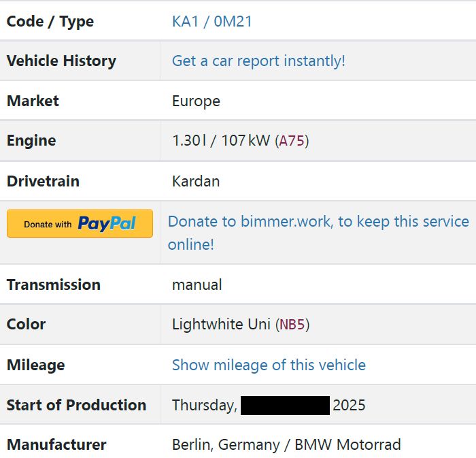This screenshot has height=458, width=476.
Task: Select the 'Transmission' row label
Action: point(53,284)
